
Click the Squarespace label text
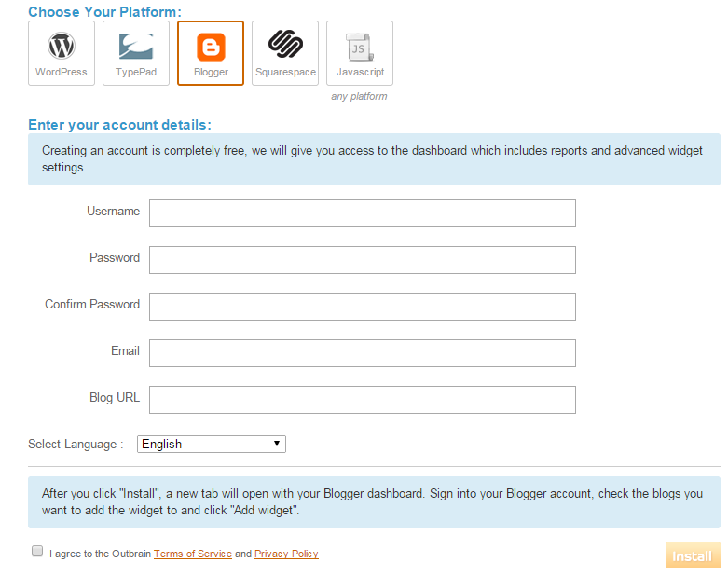pos(285,72)
